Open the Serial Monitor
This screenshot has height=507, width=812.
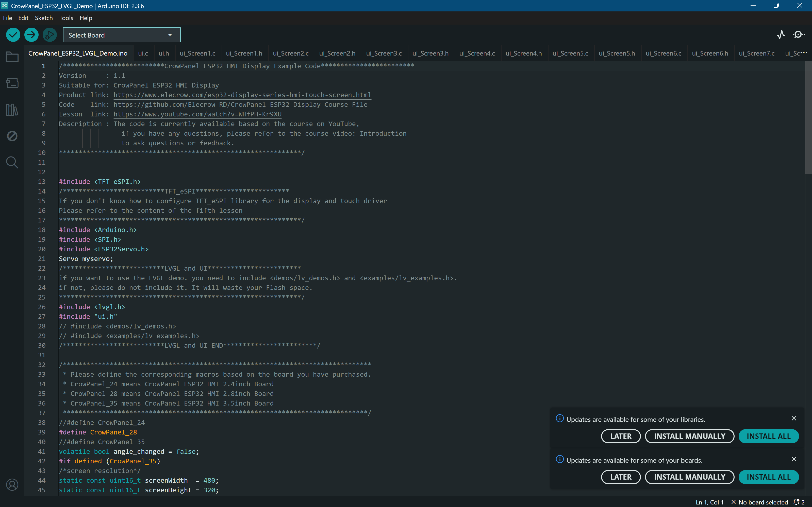799,35
